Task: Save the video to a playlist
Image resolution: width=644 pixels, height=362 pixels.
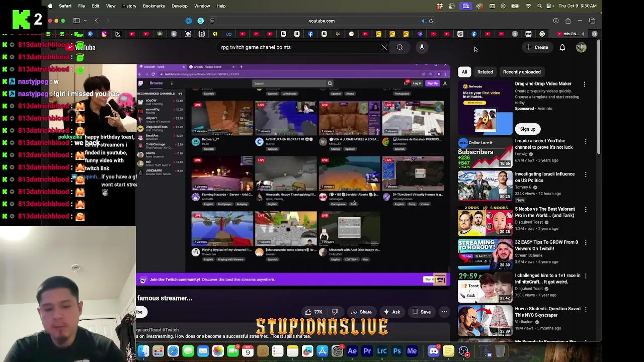Action: pyautogui.click(x=422, y=312)
